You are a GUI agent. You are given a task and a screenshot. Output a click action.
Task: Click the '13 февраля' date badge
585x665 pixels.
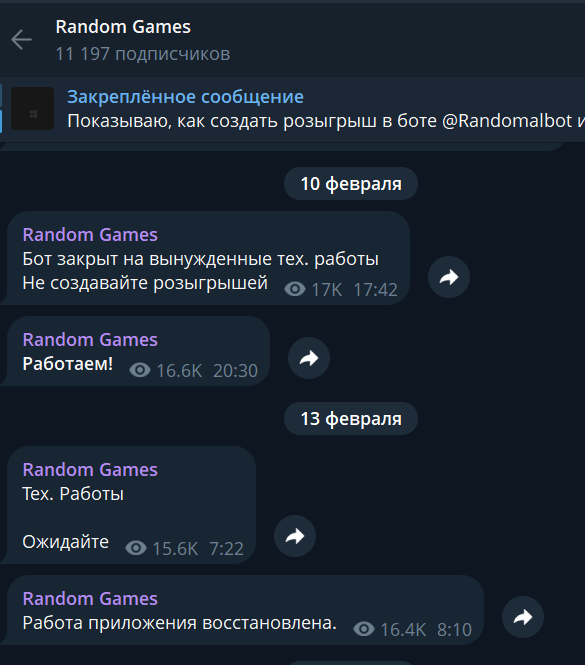click(x=351, y=419)
